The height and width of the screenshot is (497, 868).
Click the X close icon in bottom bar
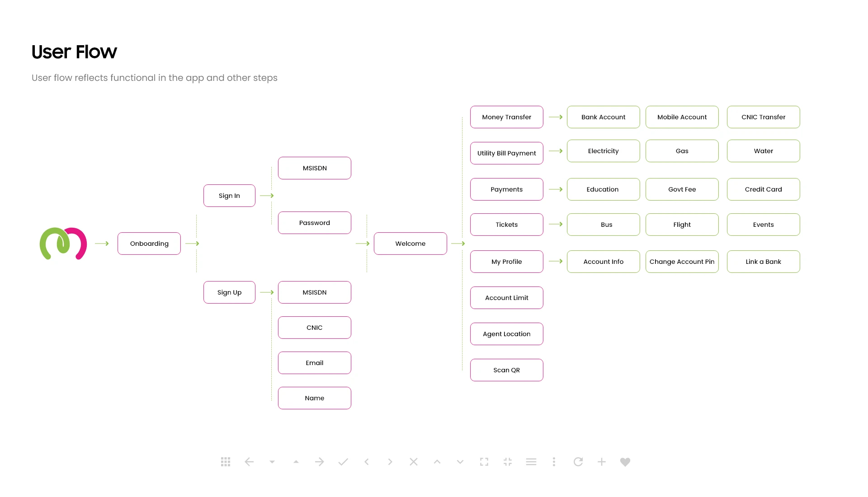(x=414, y=462)
